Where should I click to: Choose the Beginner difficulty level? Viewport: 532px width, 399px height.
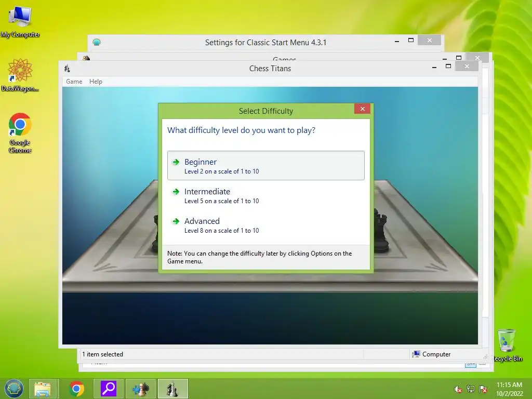(x=265, y=166)
